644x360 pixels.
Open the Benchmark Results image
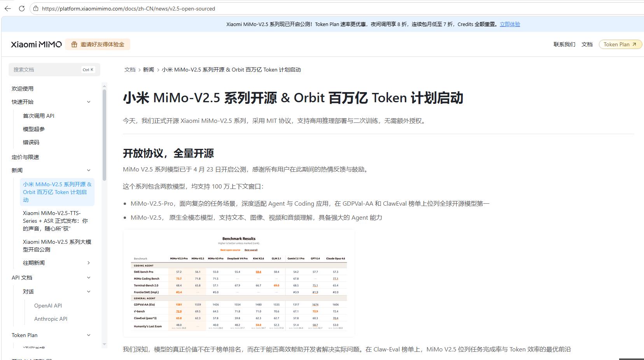click(x=239, y=283)
